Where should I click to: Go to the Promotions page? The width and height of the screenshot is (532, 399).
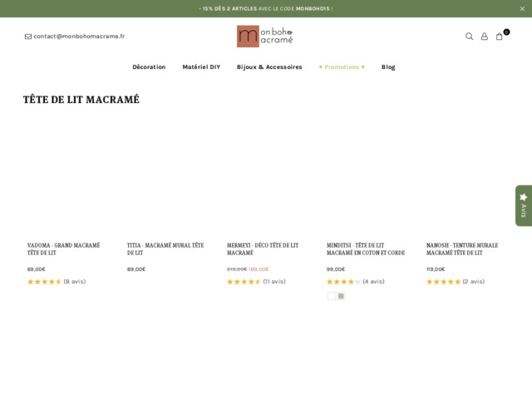[x=342, y=67]
